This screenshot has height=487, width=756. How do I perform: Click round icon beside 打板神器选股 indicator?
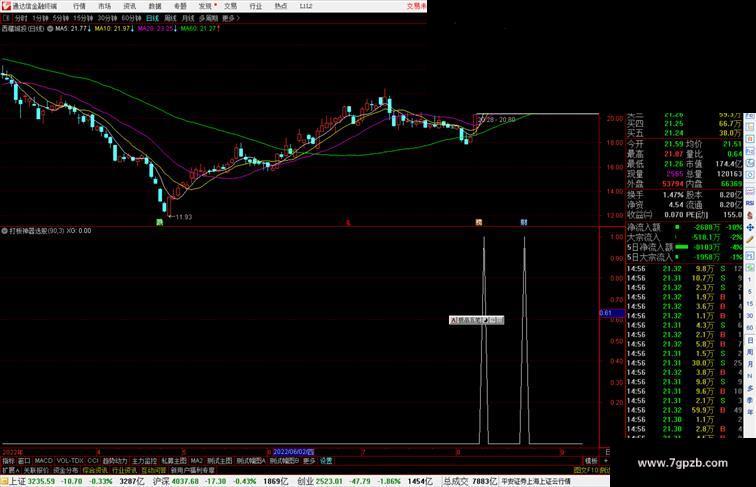[4, 231]
